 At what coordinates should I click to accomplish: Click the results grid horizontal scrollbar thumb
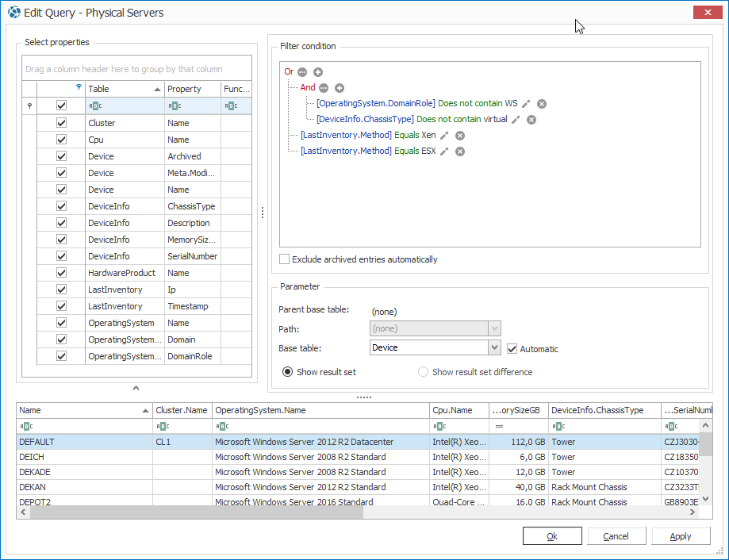click(x=197, y=512)
